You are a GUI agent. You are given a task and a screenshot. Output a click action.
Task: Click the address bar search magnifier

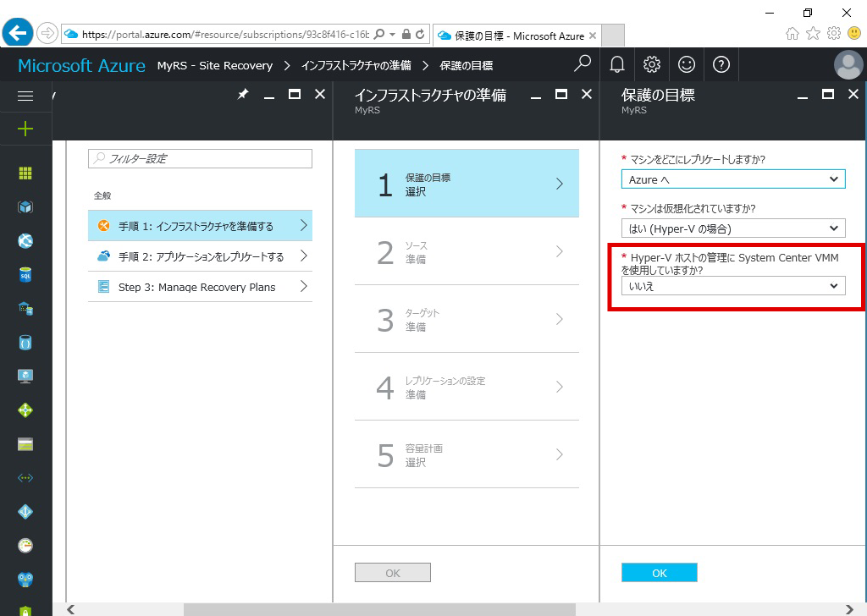tap(378, 34)
